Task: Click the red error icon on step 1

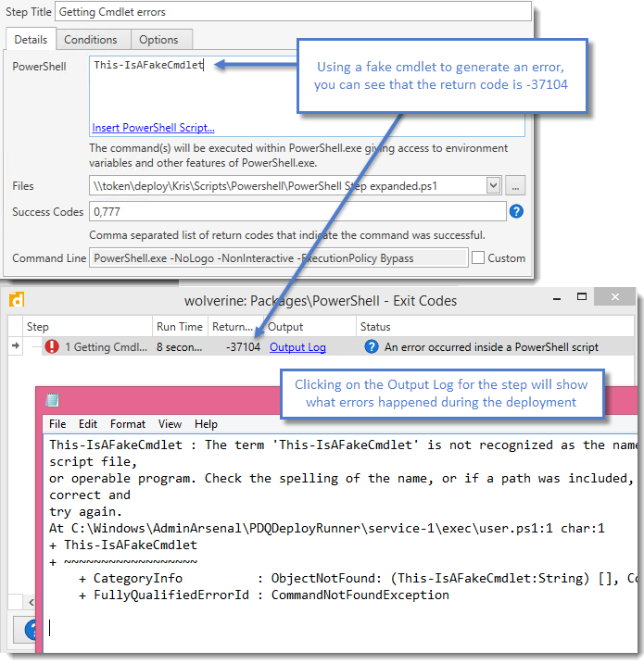Action: [52, 347]
